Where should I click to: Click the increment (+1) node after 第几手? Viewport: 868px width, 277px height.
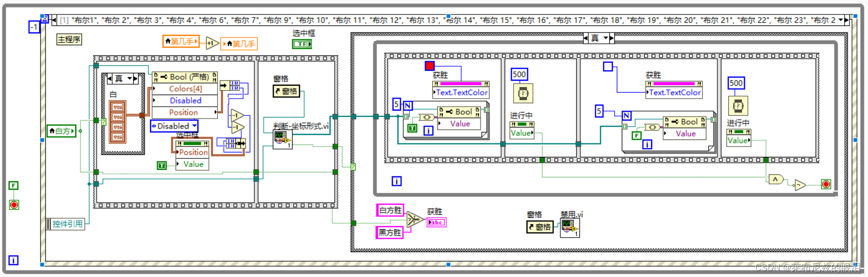point(212,43)
